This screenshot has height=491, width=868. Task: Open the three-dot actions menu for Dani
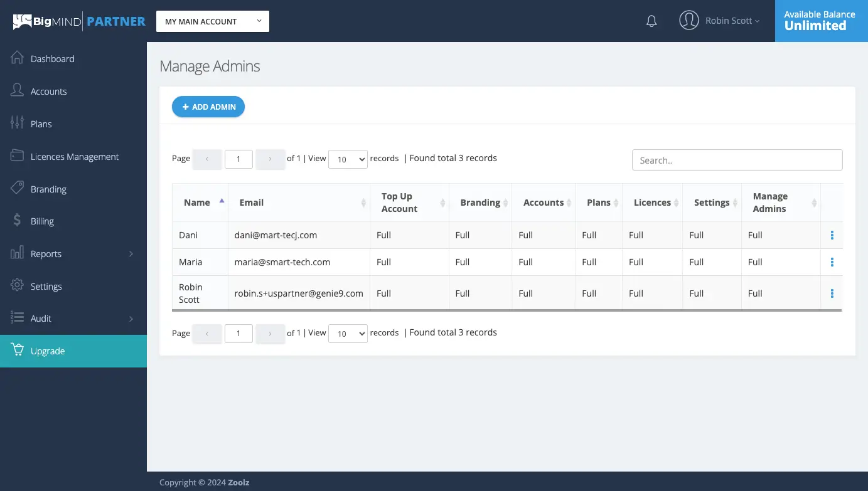pos(832,235)
